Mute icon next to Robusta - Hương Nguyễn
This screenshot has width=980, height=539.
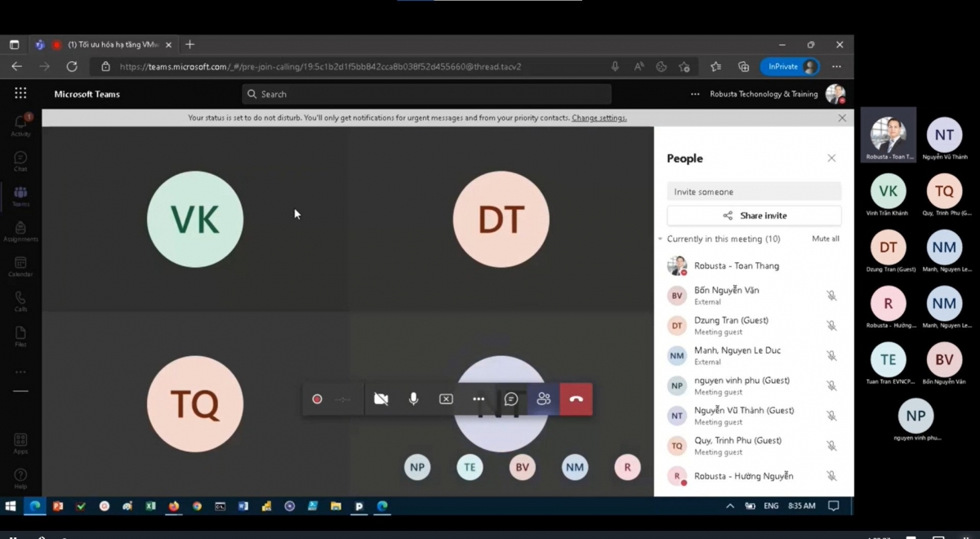pos(831,476)
